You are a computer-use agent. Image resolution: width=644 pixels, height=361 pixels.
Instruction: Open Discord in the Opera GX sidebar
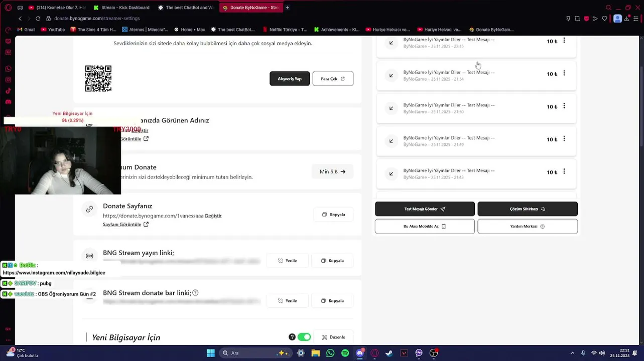click(x=8, y=102)
